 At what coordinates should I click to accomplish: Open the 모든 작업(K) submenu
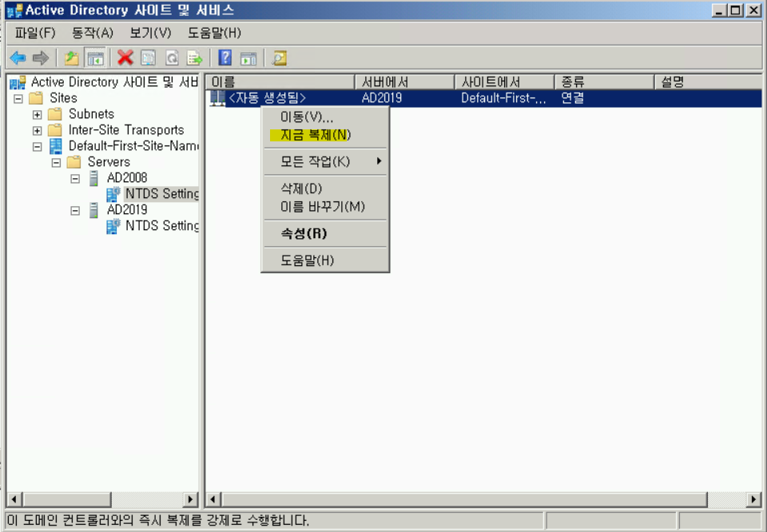pos(325,161)
